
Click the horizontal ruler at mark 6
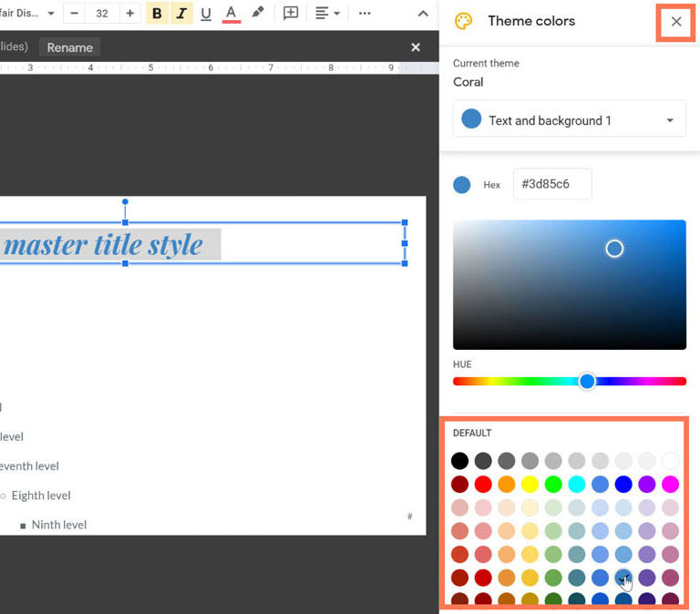click(211, 67)
